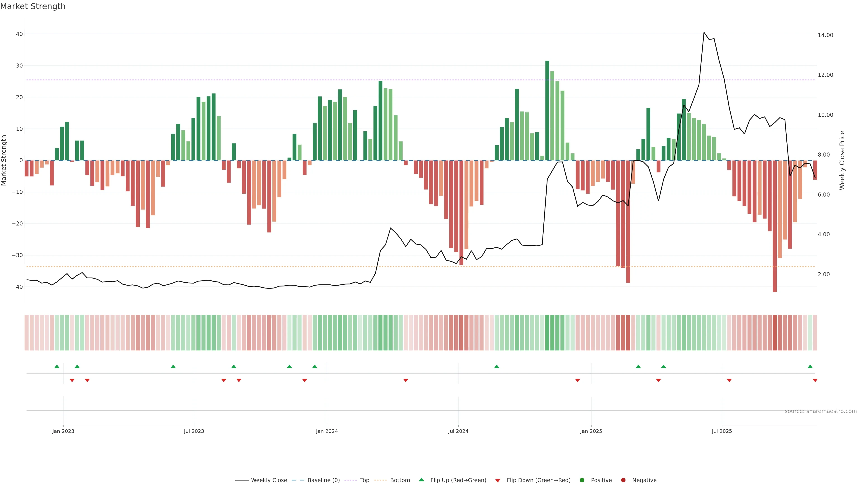Click the only flip-up marker between Jul 2024 and Jan 2025
Image resolution: width=868 pixels, height=488 pixels.
pos(497,366)
